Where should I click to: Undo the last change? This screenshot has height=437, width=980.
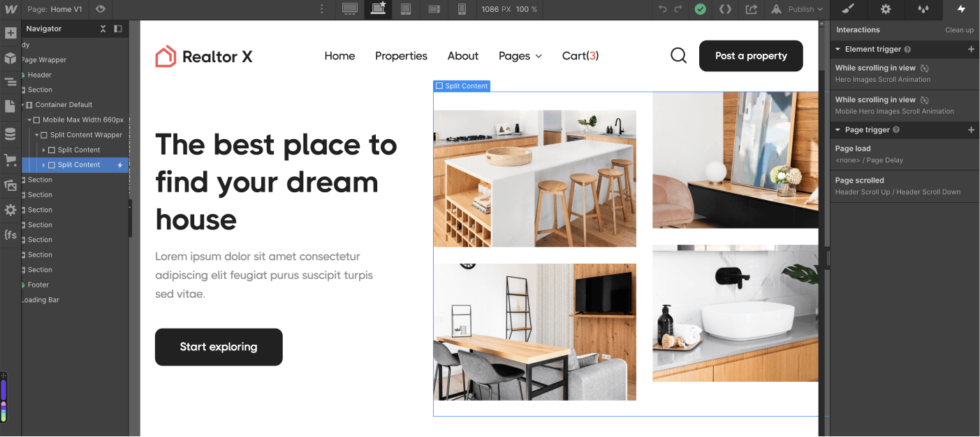663,10
